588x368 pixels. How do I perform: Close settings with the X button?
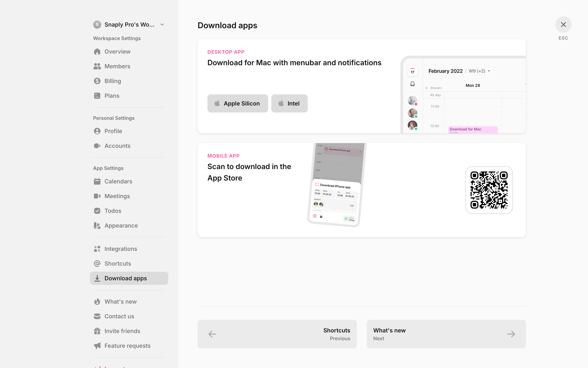(x=563, y=25)
